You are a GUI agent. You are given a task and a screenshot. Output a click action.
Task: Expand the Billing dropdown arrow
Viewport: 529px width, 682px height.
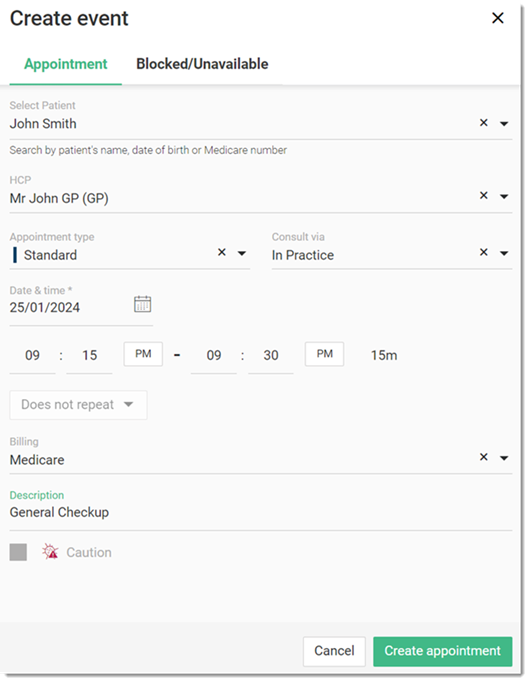[504, 458]
